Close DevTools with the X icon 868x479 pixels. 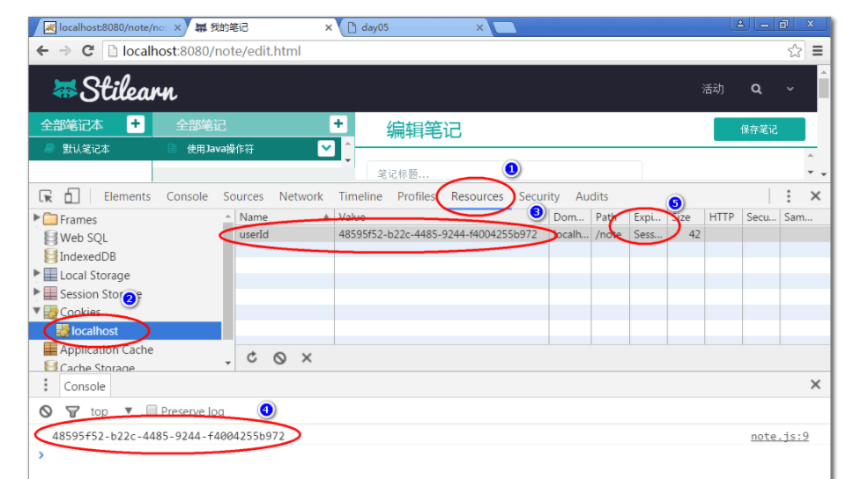pyautogui.click(x=815, y=195)
